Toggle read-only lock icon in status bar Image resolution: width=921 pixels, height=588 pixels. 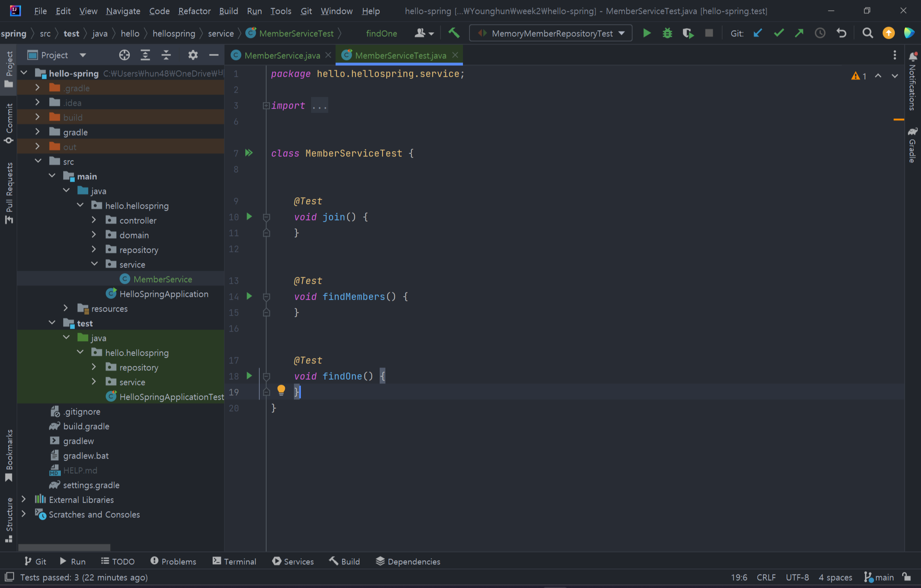click(906, 577)
